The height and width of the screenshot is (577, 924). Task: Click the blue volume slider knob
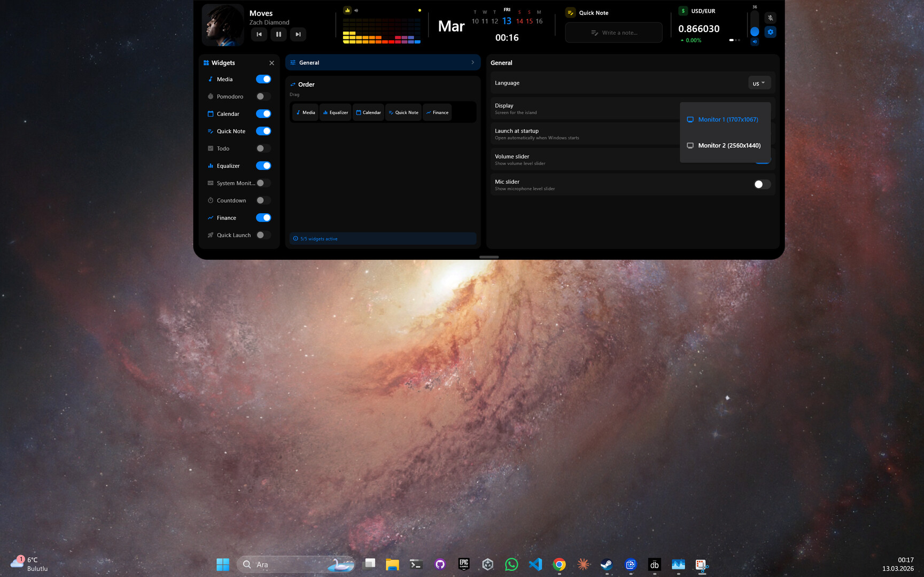click(755, 32)
